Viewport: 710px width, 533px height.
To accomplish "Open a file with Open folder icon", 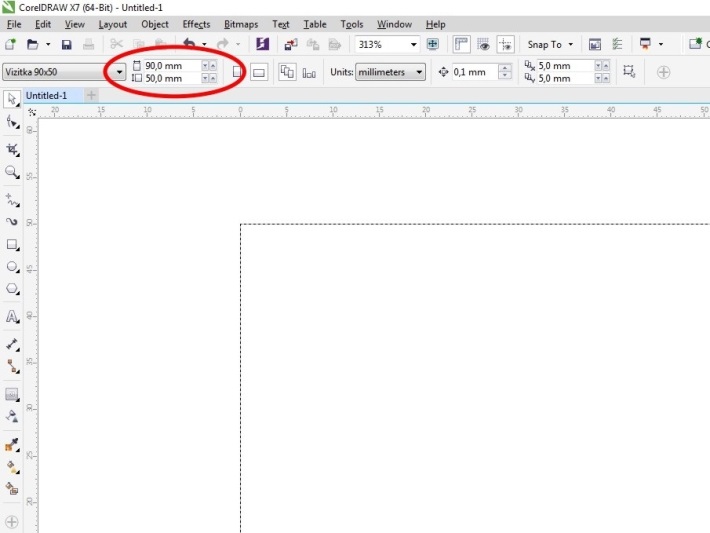I will click(32, 44).
